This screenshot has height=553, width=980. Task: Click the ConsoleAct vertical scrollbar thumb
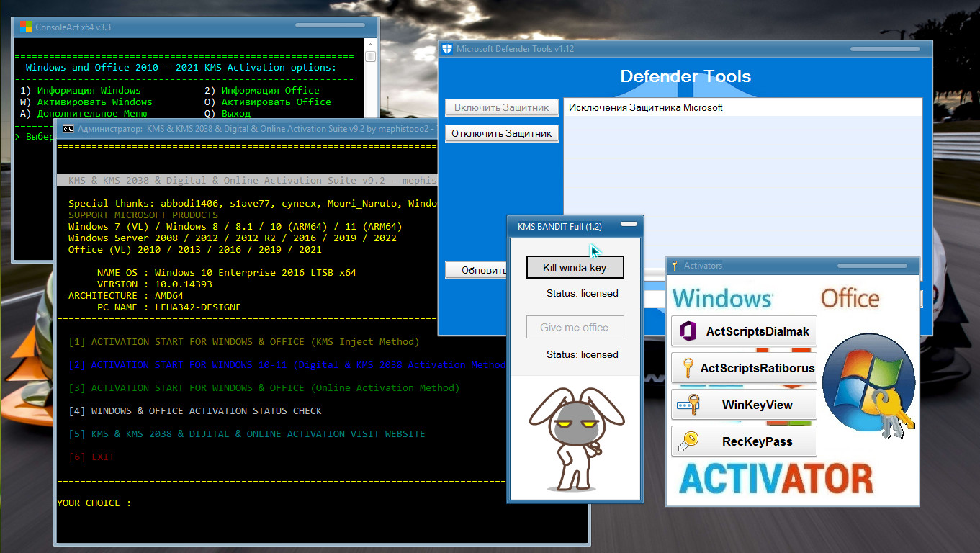370,55
